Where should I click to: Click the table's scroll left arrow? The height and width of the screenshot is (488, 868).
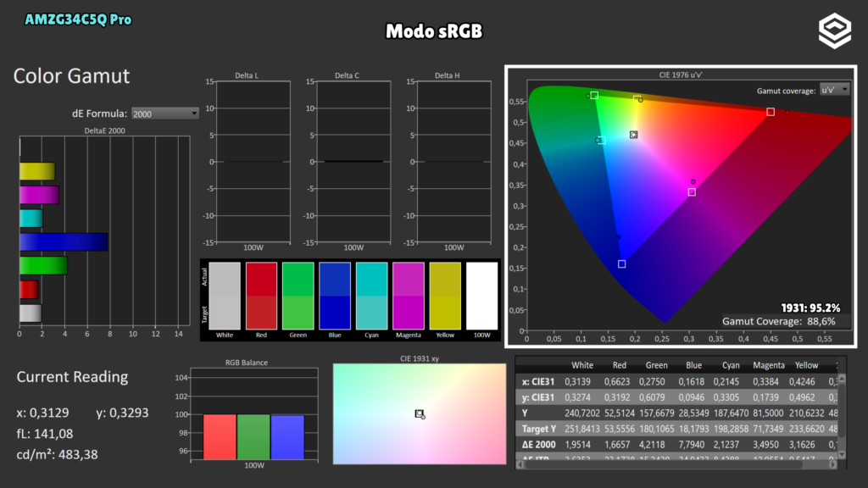point(520,465)
